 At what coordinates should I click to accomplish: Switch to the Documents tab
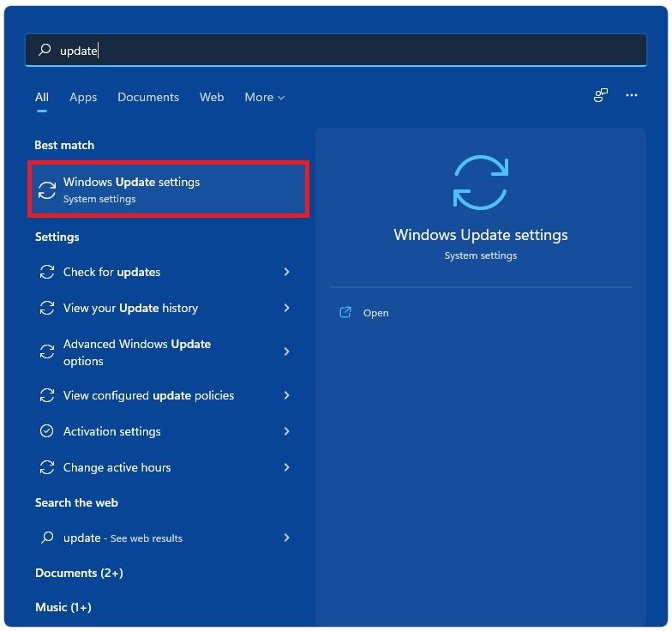coord(148,98)
